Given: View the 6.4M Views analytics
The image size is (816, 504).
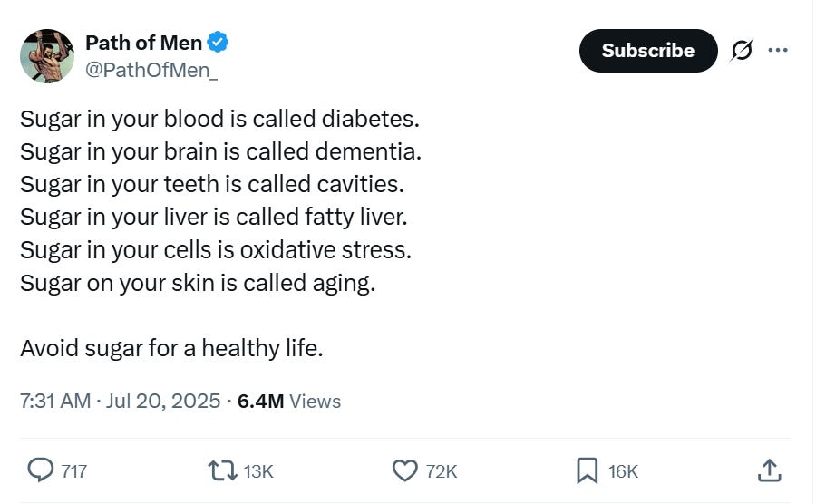Looking at the screenshot, I should (x=288, y=401).
